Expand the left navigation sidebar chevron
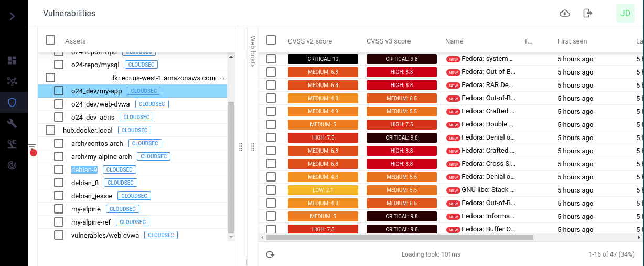Screen dimensions: 644x266 (x=12, y=16)
